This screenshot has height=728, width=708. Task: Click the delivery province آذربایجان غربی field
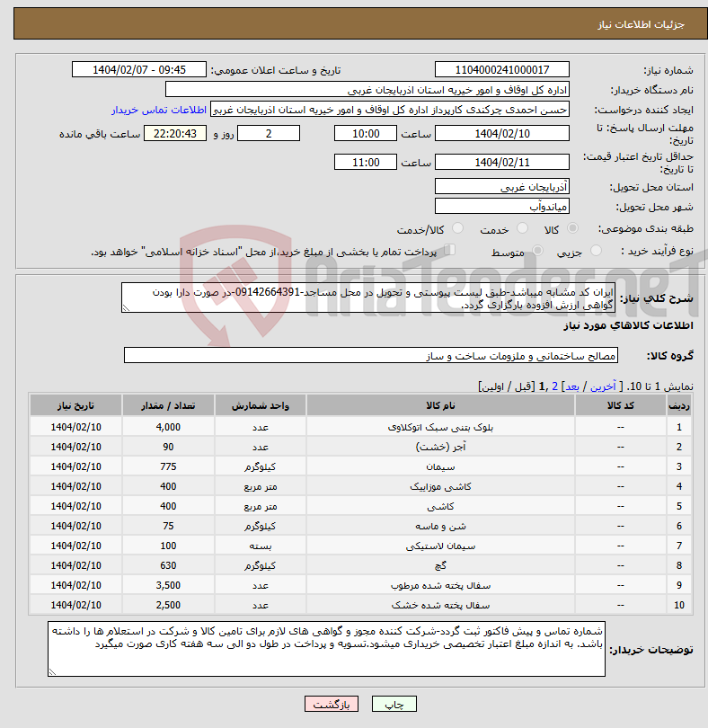point(502,187)
